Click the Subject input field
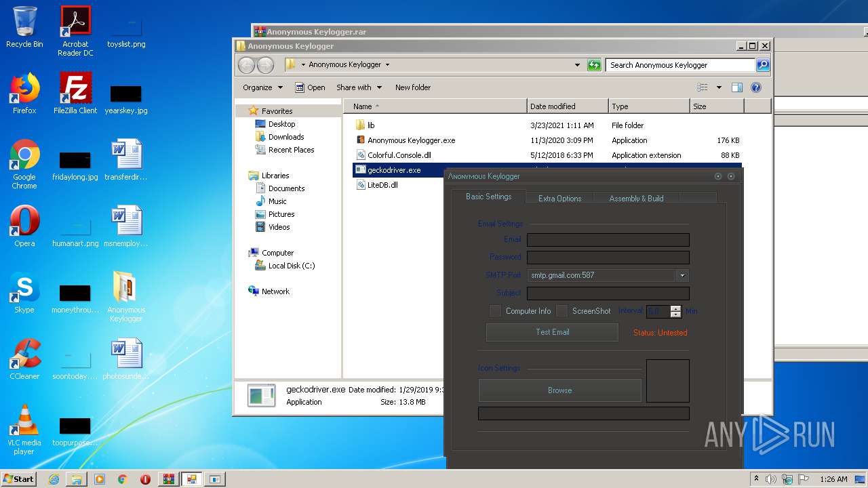Screen dimensions: 868x488 coord(608,293)
